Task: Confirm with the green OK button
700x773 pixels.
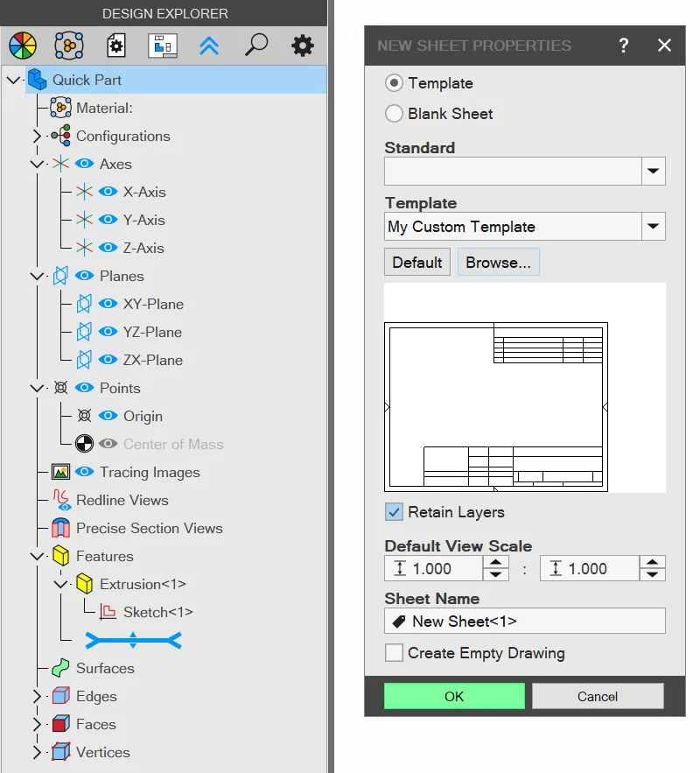Action: 454,696
